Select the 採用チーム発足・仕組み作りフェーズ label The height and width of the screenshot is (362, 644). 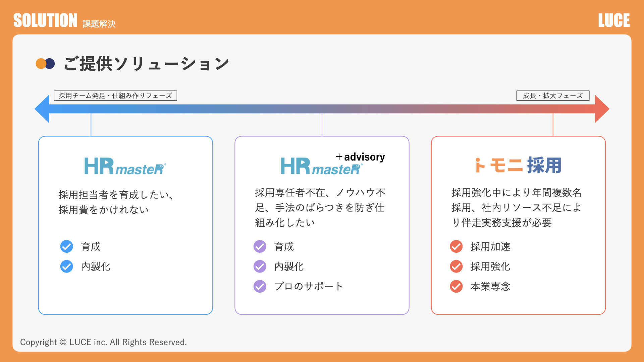(115, 96)
